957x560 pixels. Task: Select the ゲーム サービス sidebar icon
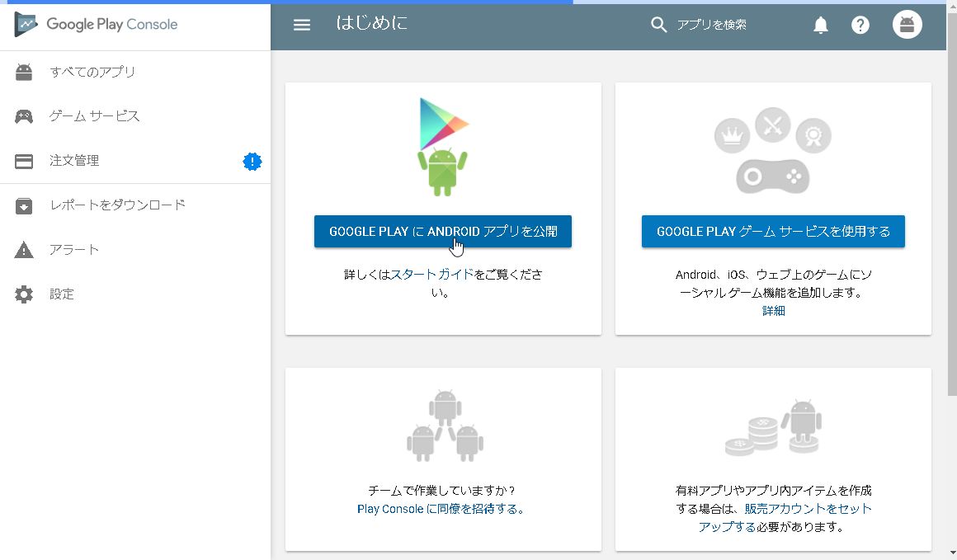(23, 116)
